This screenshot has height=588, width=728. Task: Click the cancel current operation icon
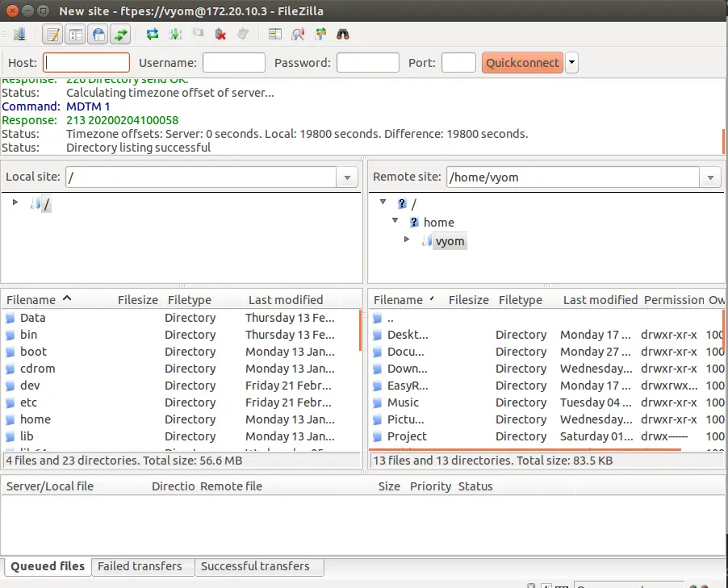pos(199,33)
